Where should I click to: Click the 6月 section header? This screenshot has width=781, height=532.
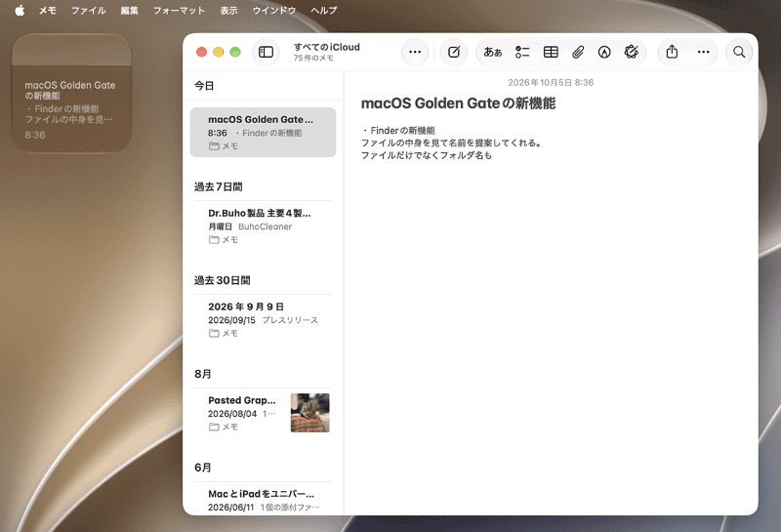(x=203, y=468)
